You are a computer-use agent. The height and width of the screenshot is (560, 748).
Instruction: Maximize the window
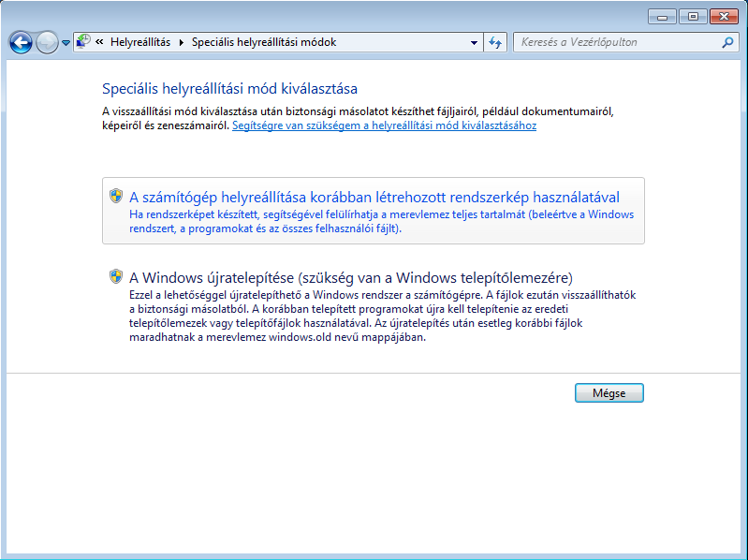693,17
